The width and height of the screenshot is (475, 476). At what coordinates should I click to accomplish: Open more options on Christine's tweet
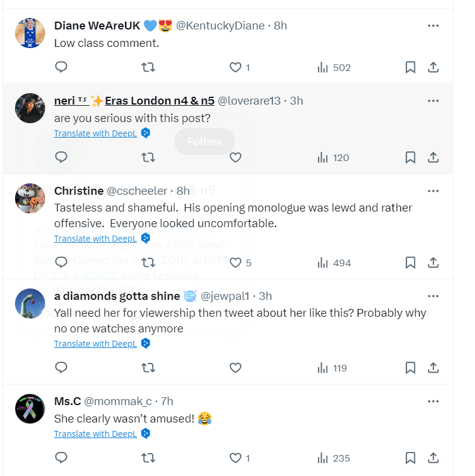click(x=433, y=191)
